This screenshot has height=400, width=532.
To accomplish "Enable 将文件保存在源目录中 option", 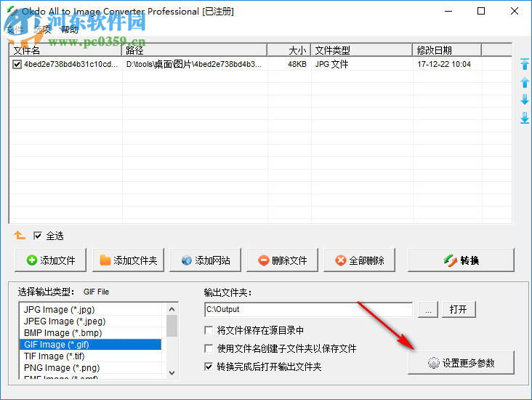I will tap(209, 330).
